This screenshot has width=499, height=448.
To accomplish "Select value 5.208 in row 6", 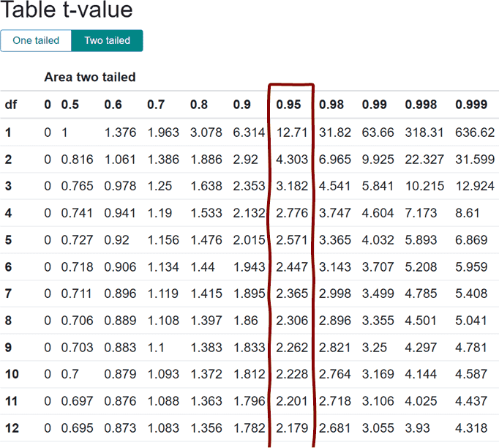I will tap(421, 267).
